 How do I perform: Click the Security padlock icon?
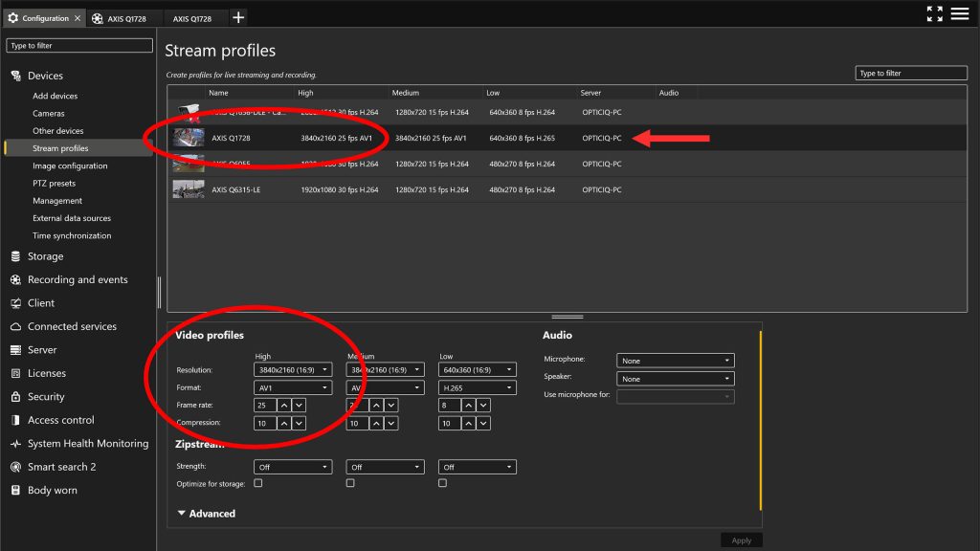tap(15, 397)
